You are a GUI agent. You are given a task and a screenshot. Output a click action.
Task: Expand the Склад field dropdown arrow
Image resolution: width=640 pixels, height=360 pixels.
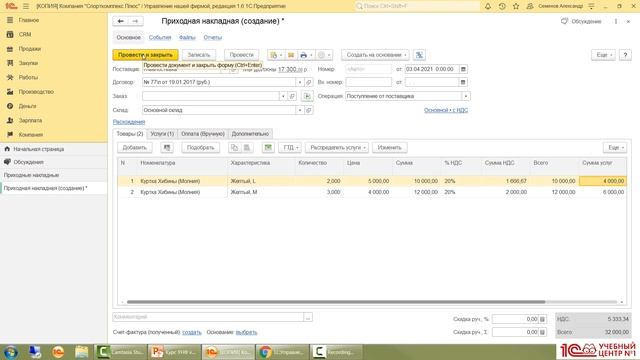tap(300, 110)
